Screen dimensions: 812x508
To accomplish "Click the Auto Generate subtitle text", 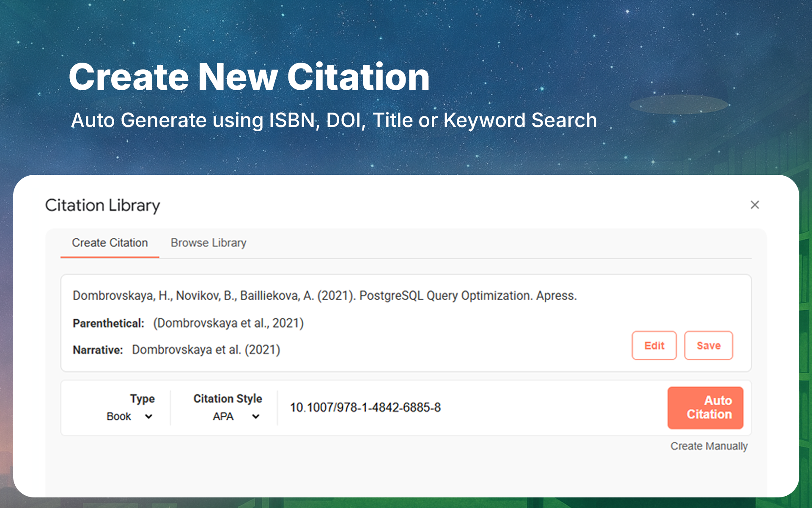I will (x=334, y=120).
